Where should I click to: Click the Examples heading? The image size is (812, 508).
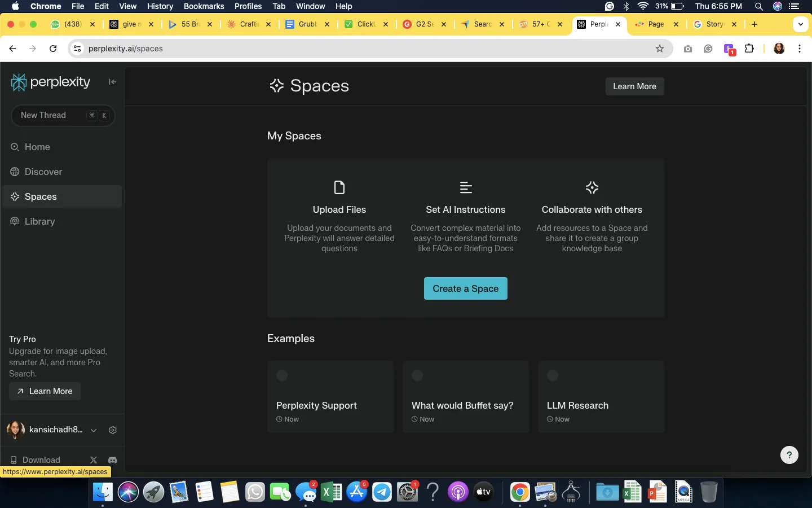(291, 339)
